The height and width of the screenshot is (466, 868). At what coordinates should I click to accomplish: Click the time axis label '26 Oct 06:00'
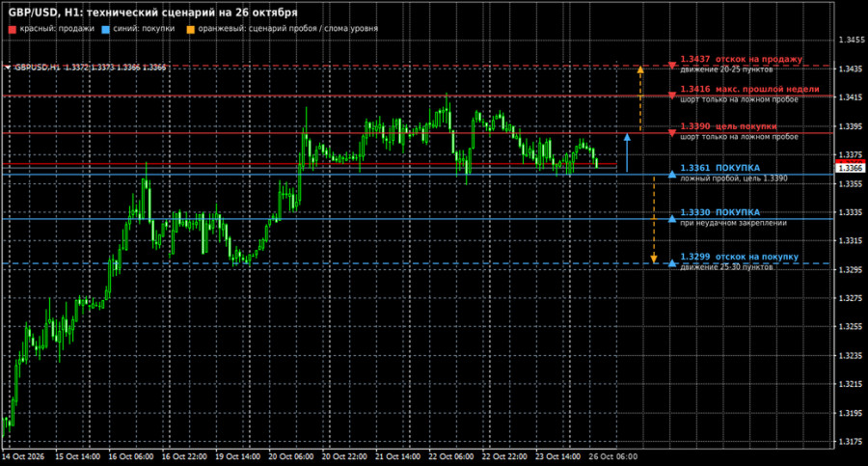pos(612,456)
